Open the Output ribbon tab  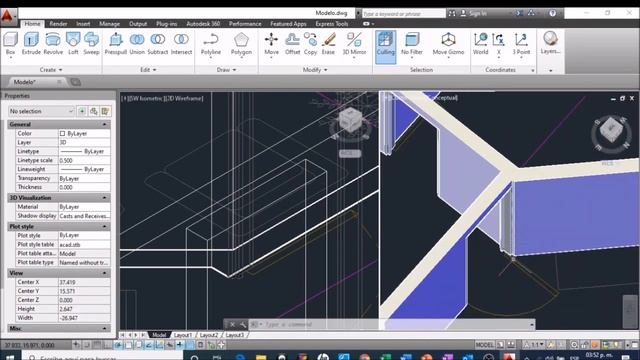pos(138,24)
